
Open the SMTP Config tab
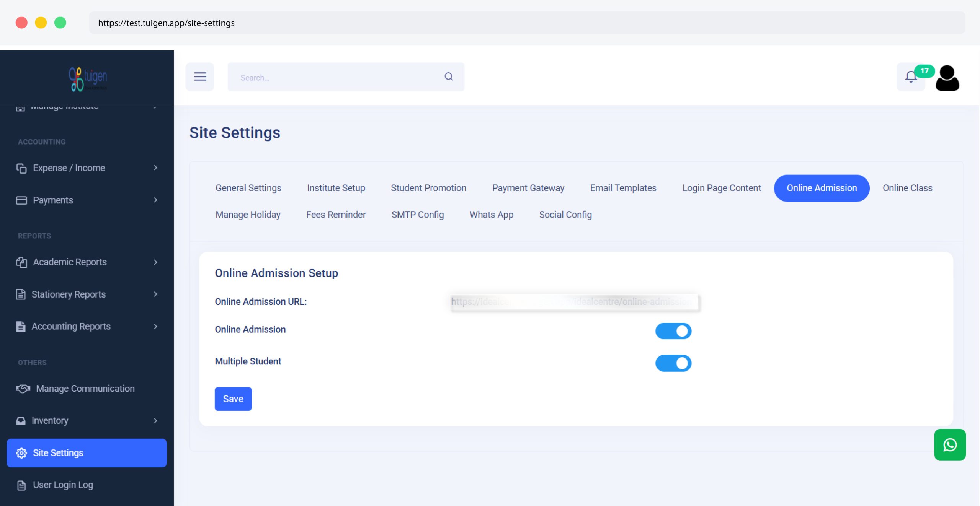click(x=417, y=215)
